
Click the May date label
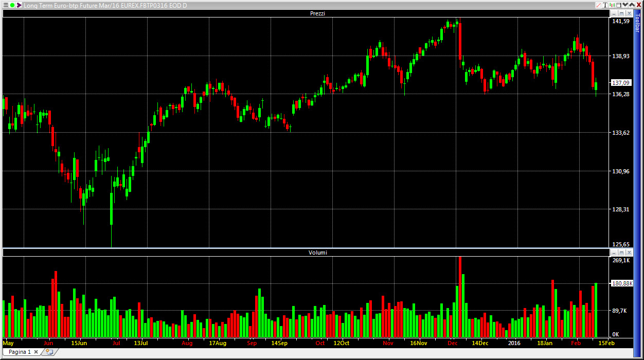tap(8, 343)
